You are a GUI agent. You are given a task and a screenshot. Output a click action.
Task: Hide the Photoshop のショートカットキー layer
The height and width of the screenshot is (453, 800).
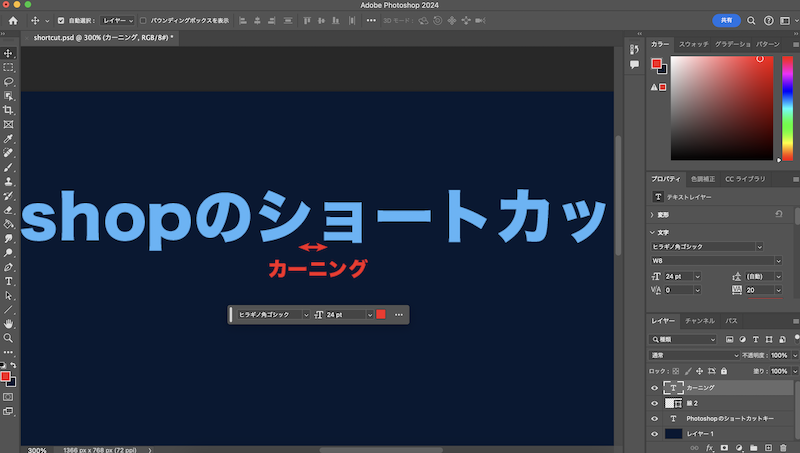655,418
